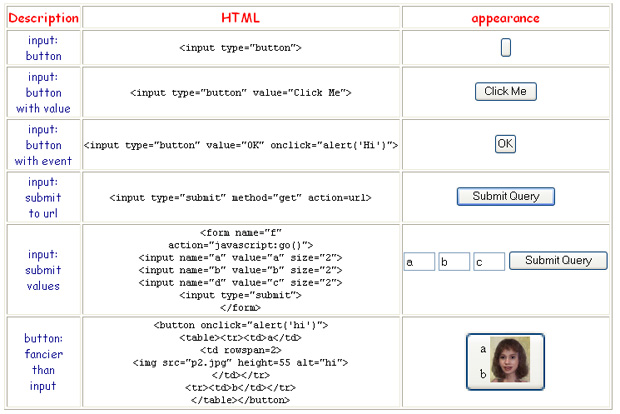The height and width of the screenshot is (414, 620).
Task: Select the 'input: button with event' description cell
Action: 43,144
